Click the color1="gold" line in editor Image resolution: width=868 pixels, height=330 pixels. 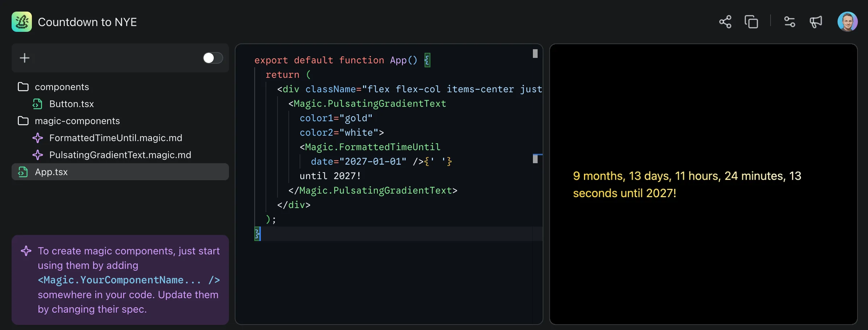pos(336,118)
